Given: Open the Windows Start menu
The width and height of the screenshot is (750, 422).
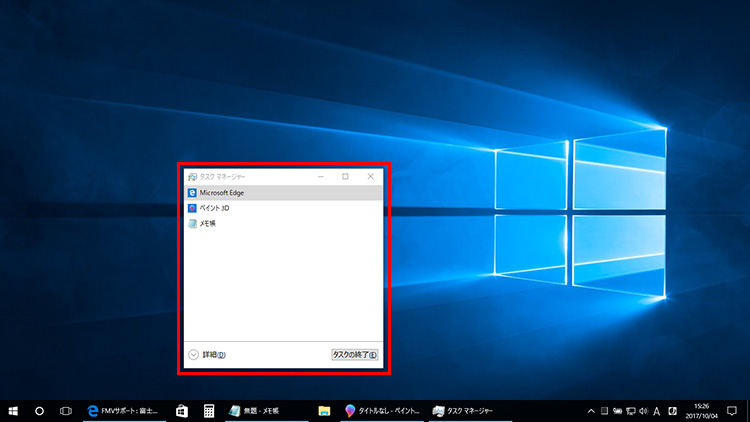Looking at the screenshot, I should point(14,410).
